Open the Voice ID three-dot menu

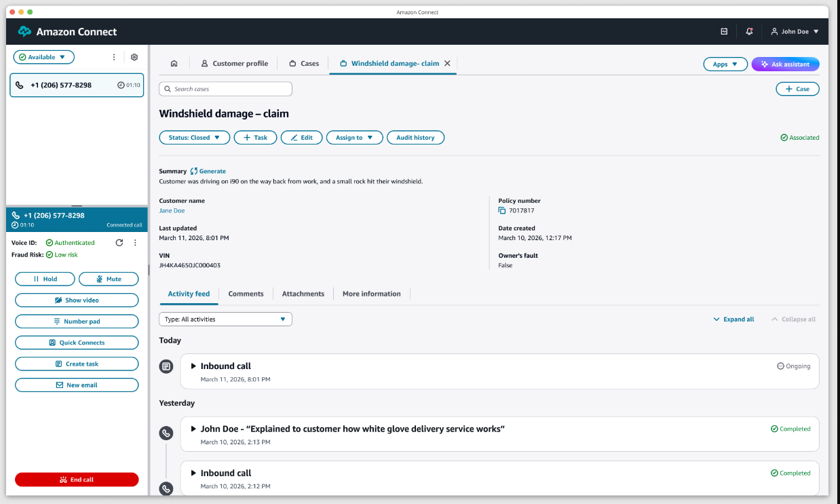click(x=135, y=242)
